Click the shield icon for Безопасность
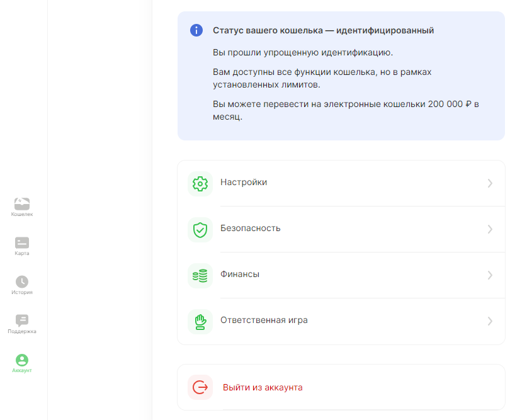527x420 pixels. coord(200,230)
